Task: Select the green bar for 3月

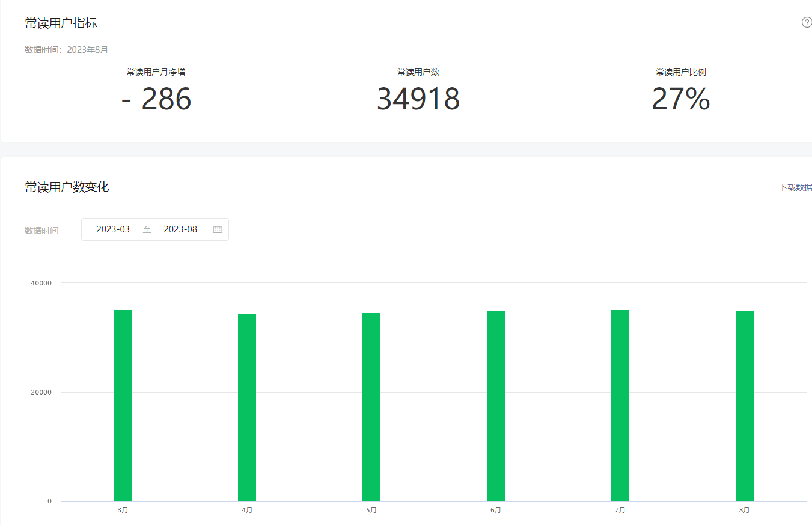Action: [123, 405]
